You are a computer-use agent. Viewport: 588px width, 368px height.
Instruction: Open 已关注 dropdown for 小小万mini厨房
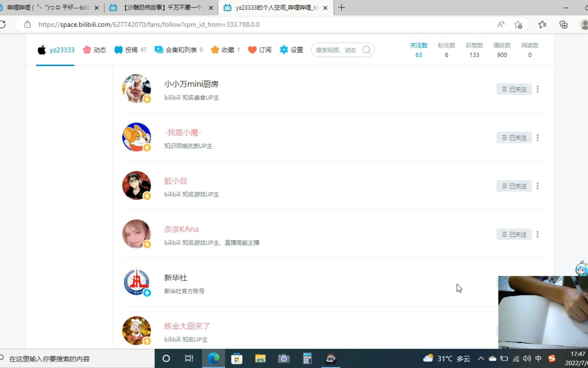pos(514,89)
